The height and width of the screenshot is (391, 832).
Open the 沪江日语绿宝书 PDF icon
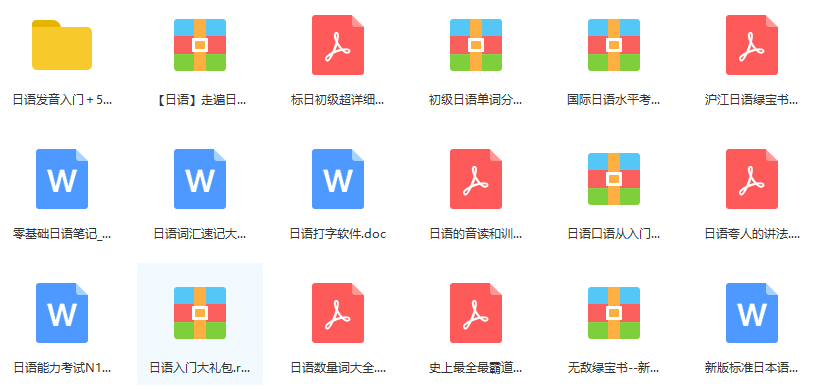click(x=752, y=45)
